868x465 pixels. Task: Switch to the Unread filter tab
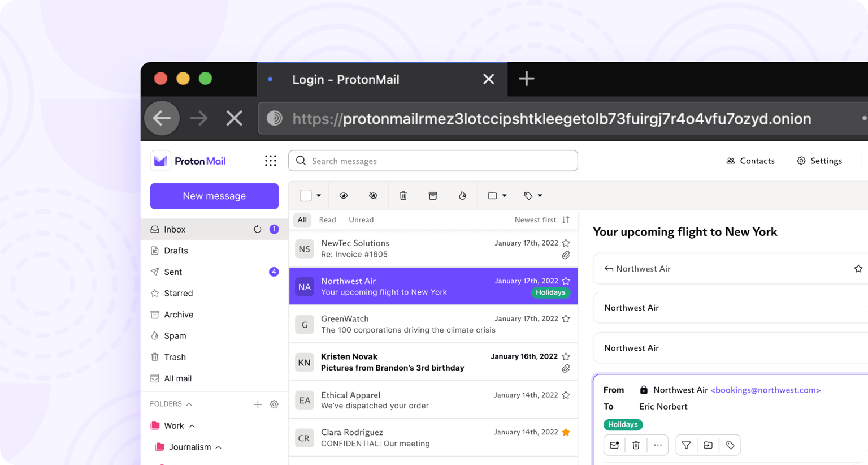[x=361, y=220]
